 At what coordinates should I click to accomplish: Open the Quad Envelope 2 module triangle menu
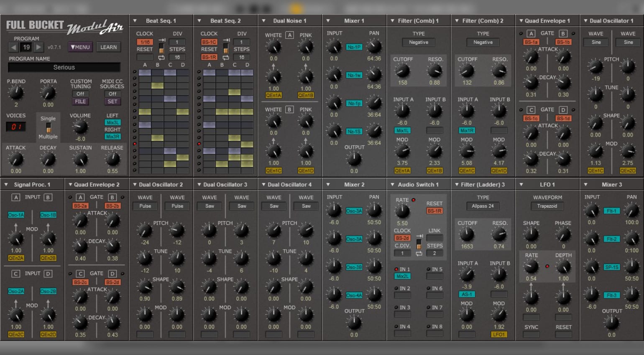click(70, 184)
